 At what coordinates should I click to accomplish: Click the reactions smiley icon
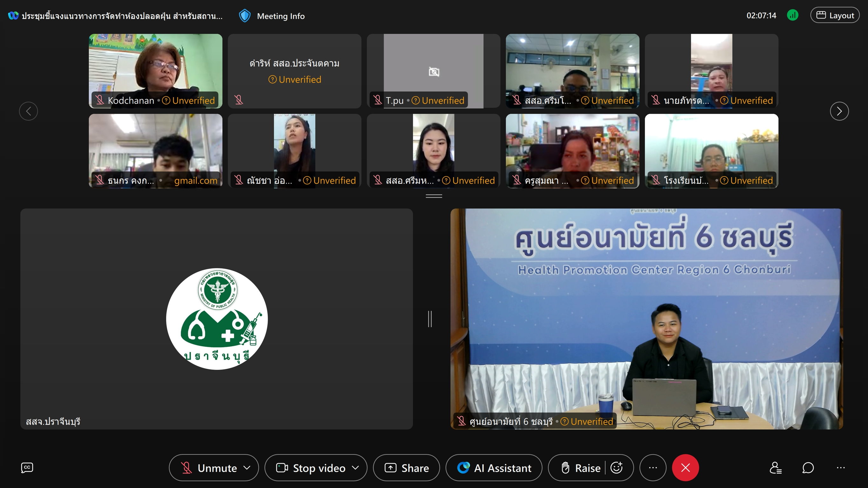click(x=617, y=467)
